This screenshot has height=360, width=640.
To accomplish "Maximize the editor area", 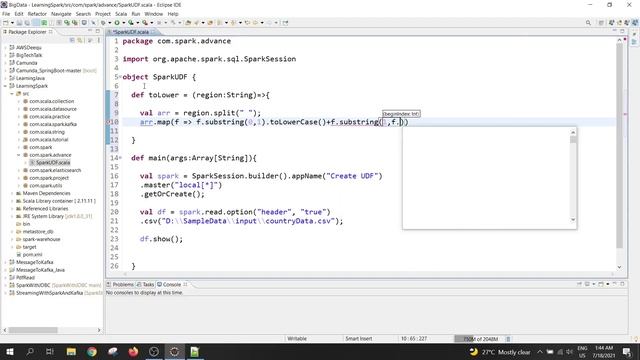I will pos(622,31).
